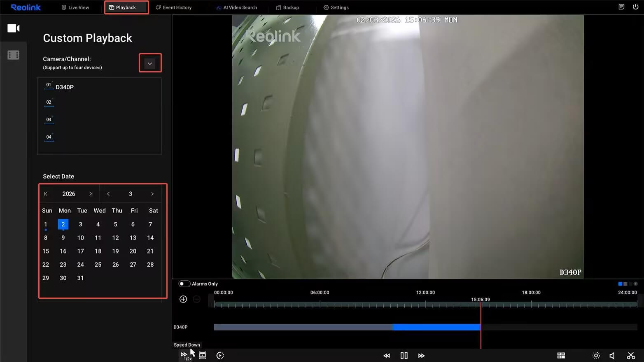The image size is (644, 363).
Task: Go to next month in calendar
Action: [x=152, y=193]
